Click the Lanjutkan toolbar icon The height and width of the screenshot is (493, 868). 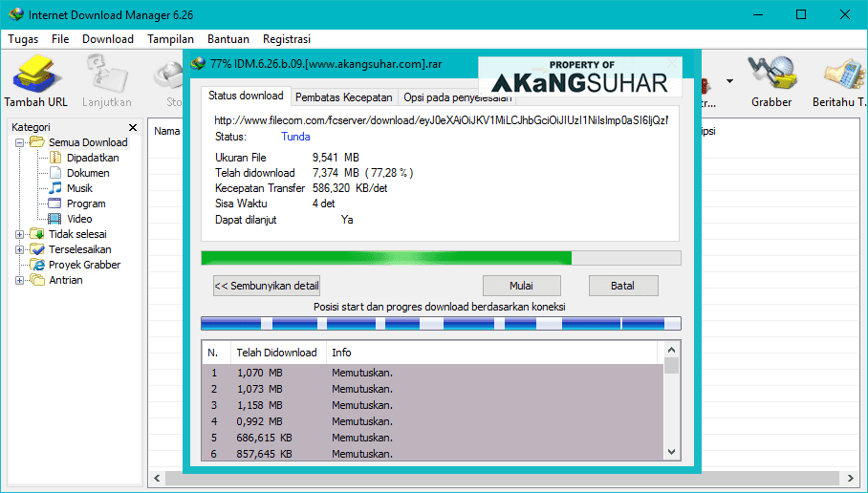106,73
